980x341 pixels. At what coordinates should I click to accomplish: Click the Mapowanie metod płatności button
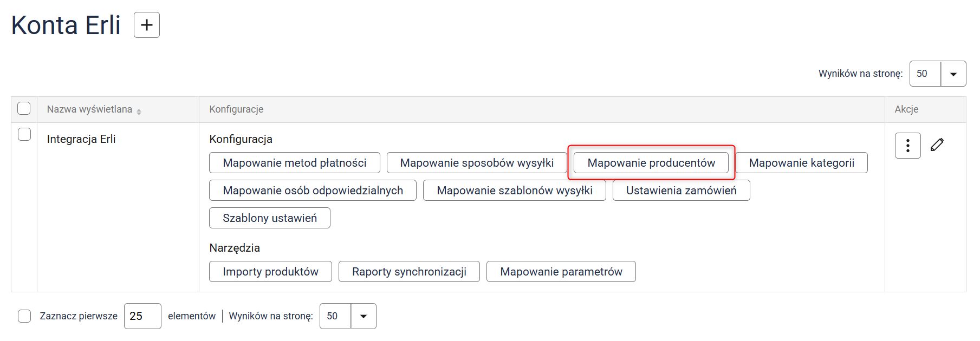click(295, 163)
